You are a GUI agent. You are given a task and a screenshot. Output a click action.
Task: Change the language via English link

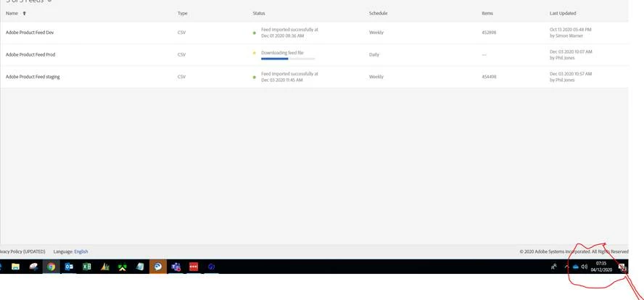81,251
